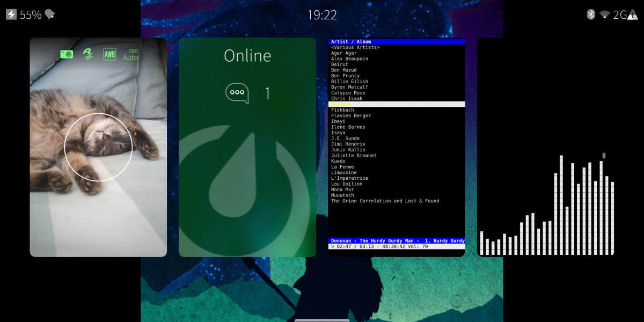Select Jimi Hendrix in the artist list
This screenshot has width=644, height=322.
point(348,144)
